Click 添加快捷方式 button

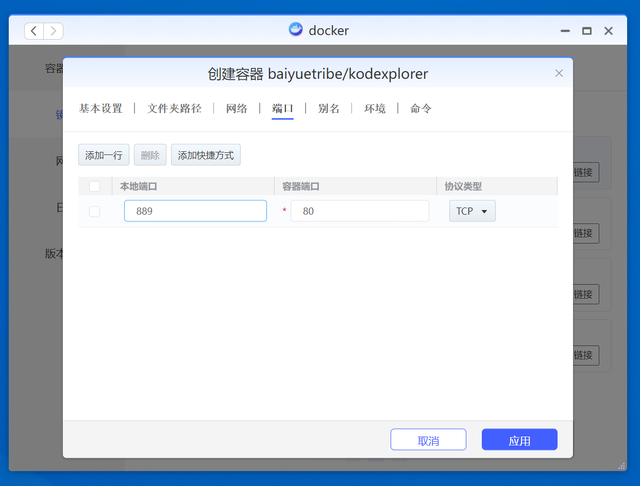tap(206, 155)
